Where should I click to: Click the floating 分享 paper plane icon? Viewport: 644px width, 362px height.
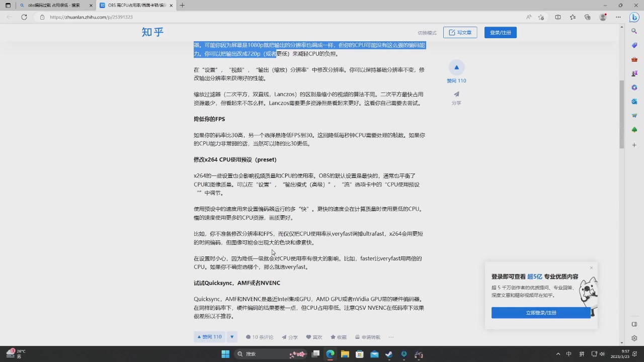tap(456, 94)
